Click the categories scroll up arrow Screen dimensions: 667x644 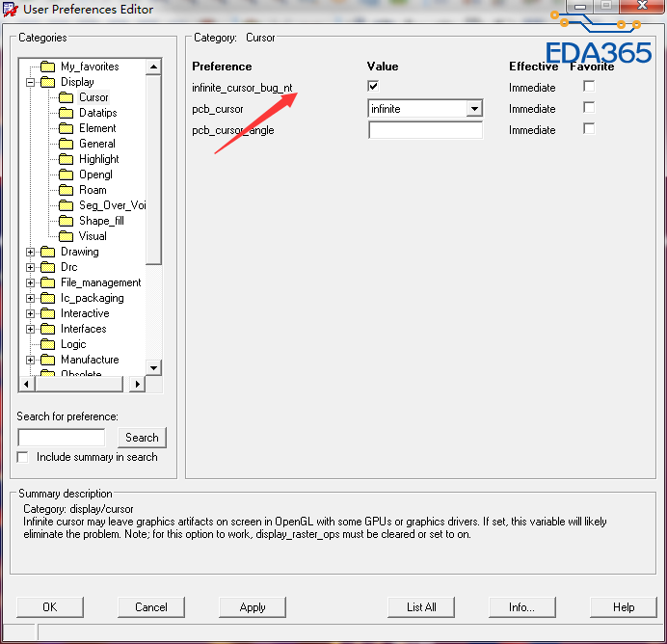(153, 67)
